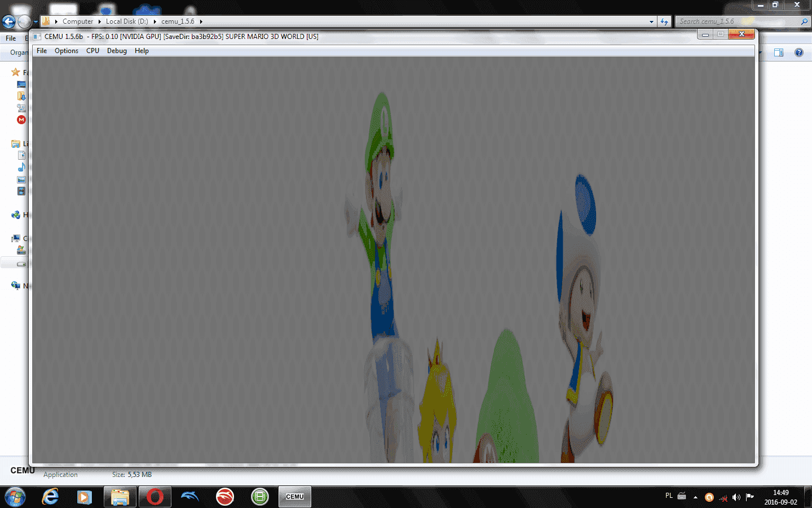812x508 pixels.
Task: Click the CEMU window title bar icon
Action: tap(37, 36)
